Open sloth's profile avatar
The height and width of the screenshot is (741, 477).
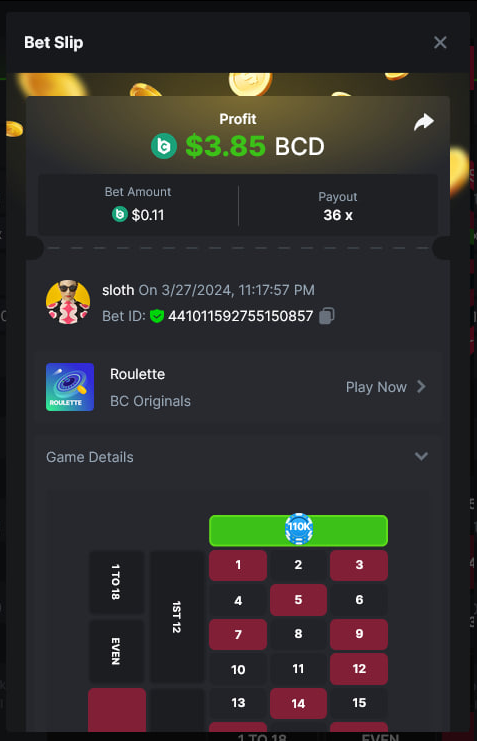68,302
